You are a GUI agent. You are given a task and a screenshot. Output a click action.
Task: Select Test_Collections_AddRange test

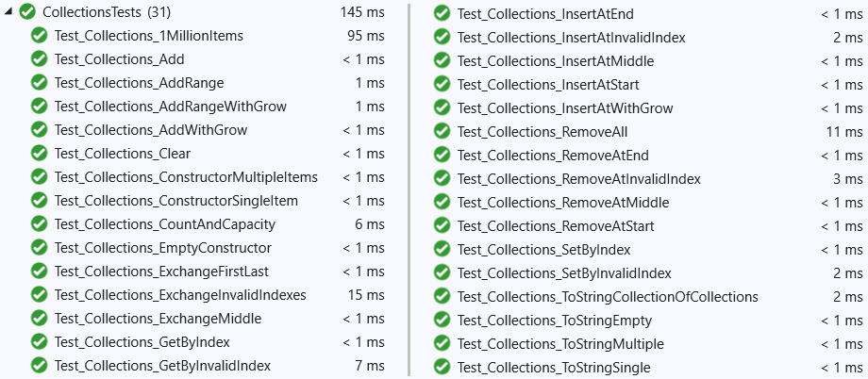click(x=139, y=83)
